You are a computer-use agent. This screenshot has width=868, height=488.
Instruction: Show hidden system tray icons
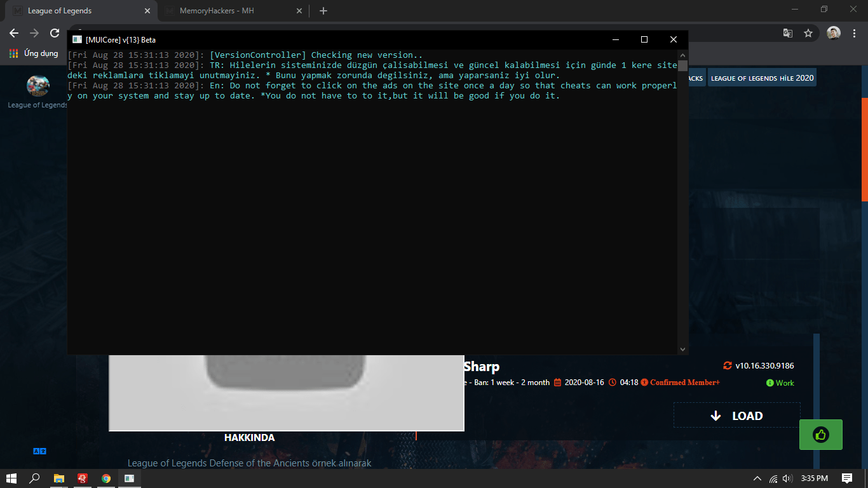click(x=757, y=478)
